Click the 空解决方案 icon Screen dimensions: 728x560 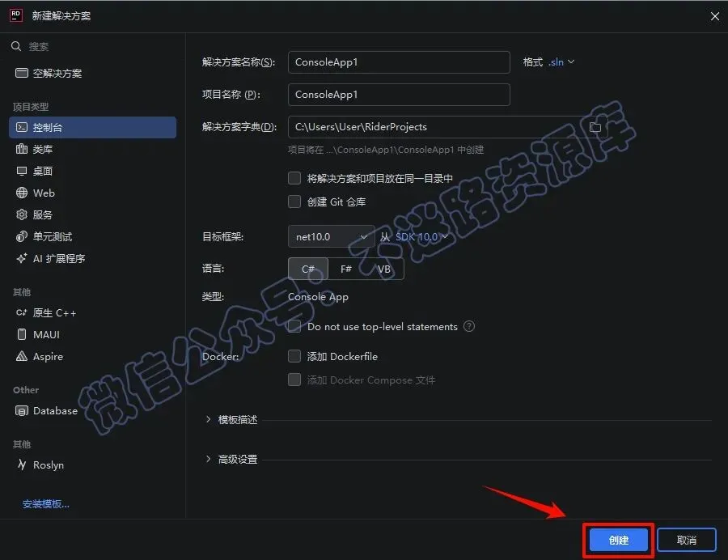coord(21,73)
